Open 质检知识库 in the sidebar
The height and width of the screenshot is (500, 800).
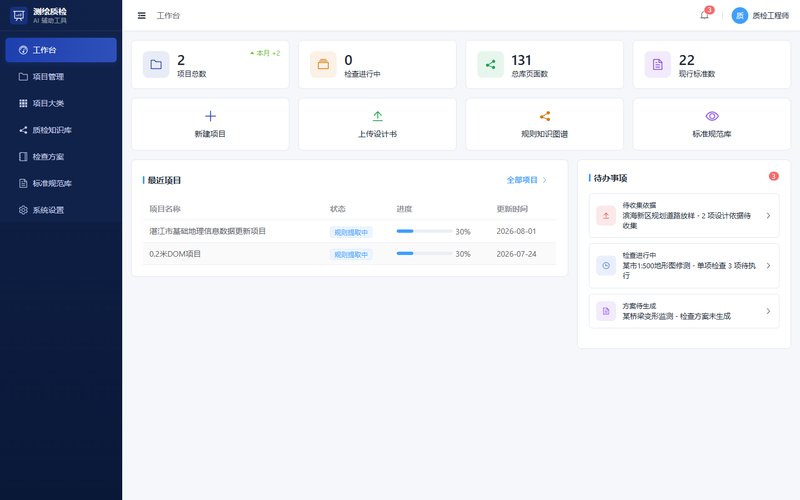[x=61, y=130]
